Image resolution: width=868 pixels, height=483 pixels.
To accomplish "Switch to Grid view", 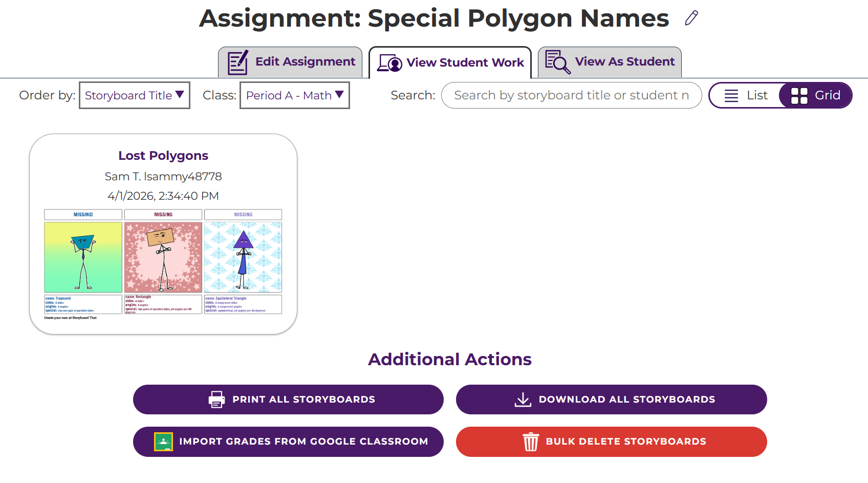I will pos(816,95).
